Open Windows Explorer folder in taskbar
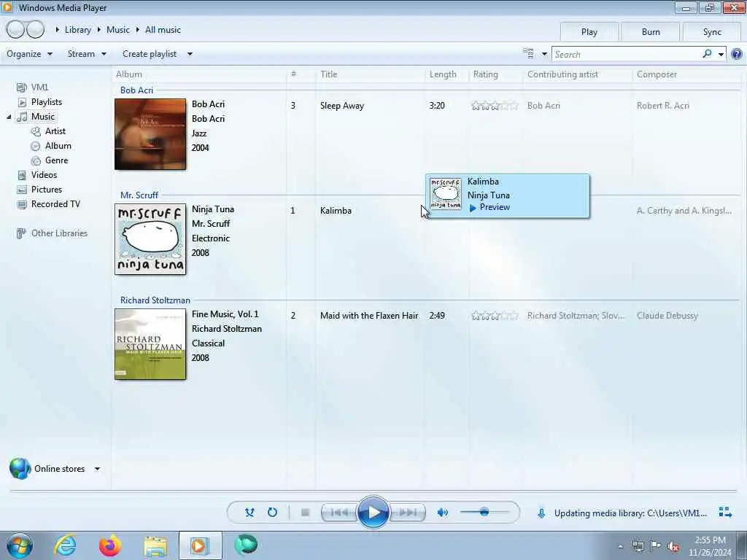Viewport: 747px width, 560px height. [x=156, y=546]
